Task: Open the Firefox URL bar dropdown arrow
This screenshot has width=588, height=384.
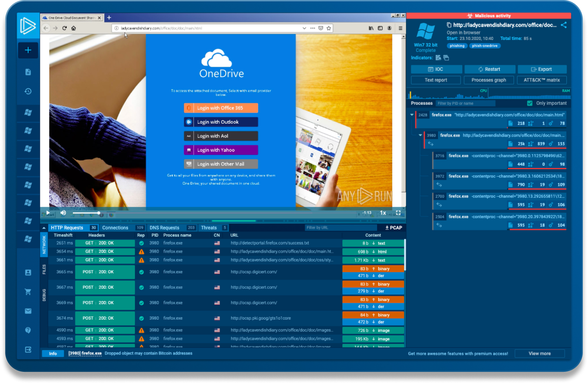Action: click(304, 28)
